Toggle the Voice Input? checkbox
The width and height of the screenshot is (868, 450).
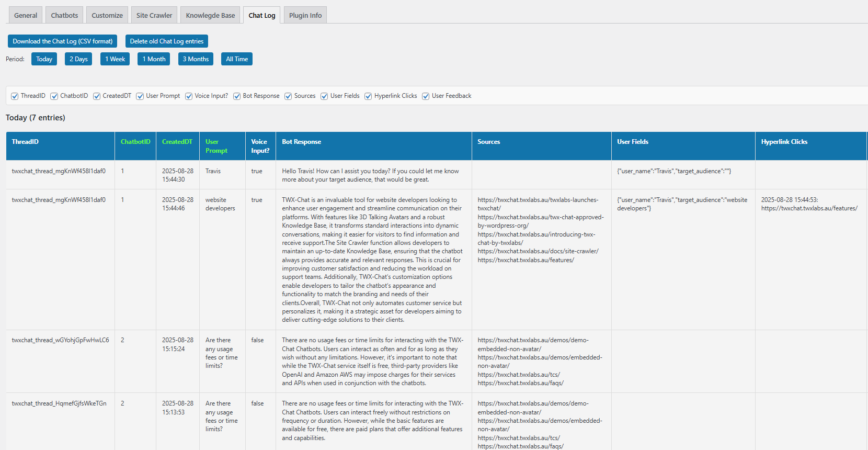tap(189, 96)
